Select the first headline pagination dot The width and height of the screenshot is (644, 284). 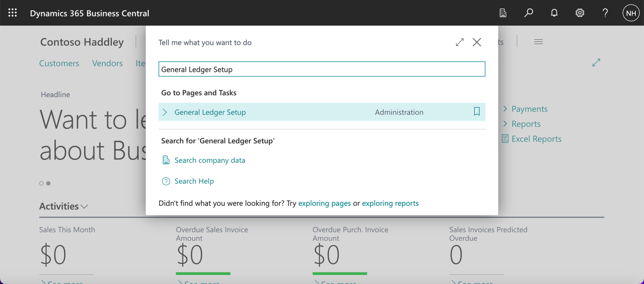pyautogui.click(x=41, y=183)
